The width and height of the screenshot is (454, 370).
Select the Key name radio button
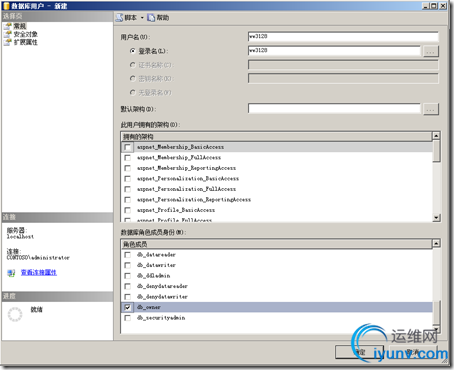click(x=133, y=78)
